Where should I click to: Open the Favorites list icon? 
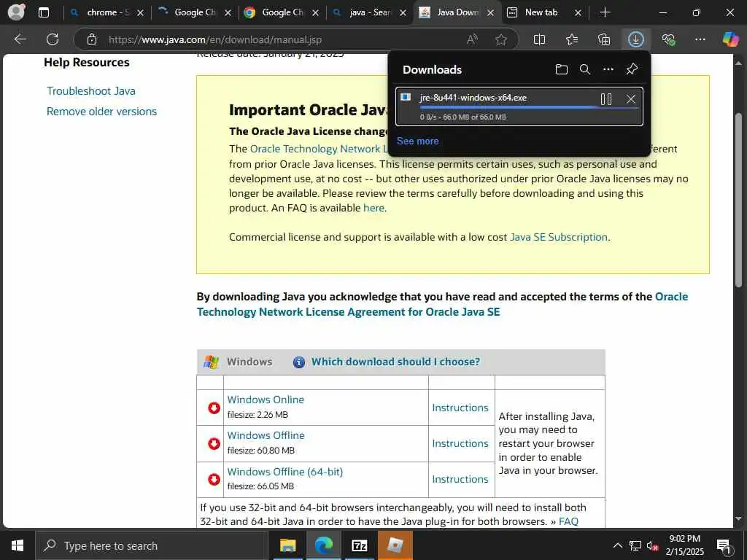(x=572, y=39)
